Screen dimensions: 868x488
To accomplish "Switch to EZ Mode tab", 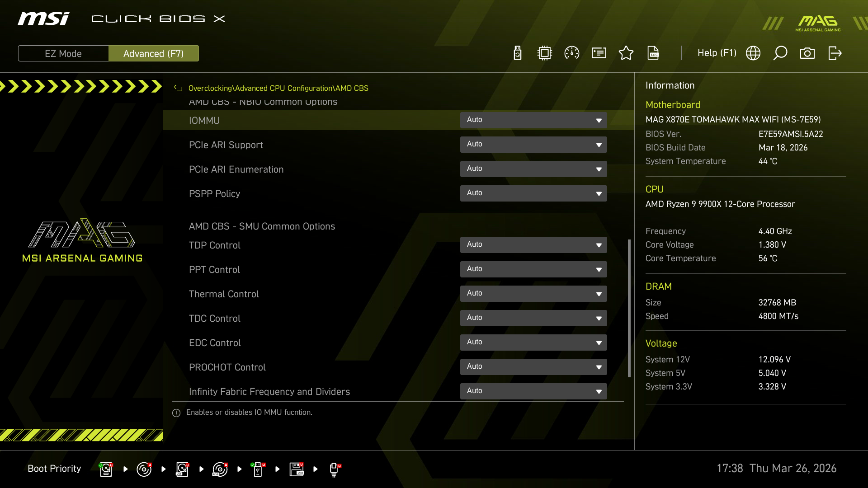I will pyautogui.click(x=63, y=53).
